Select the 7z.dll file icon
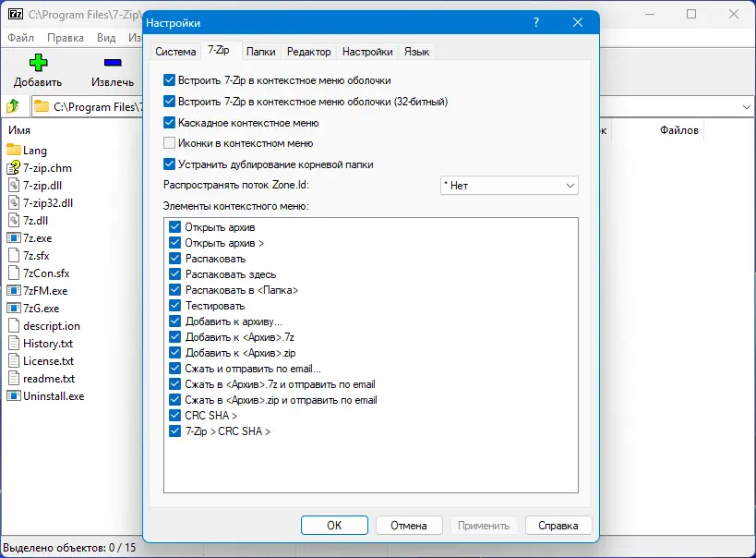This screenshot has width=756, height=558. 14,220
